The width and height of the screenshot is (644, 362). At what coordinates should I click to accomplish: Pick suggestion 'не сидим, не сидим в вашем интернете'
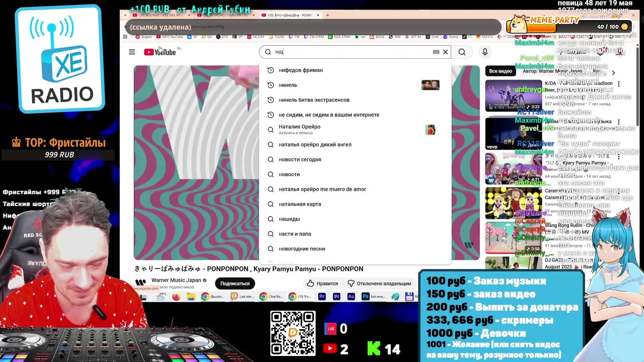[x=355, y=115]
